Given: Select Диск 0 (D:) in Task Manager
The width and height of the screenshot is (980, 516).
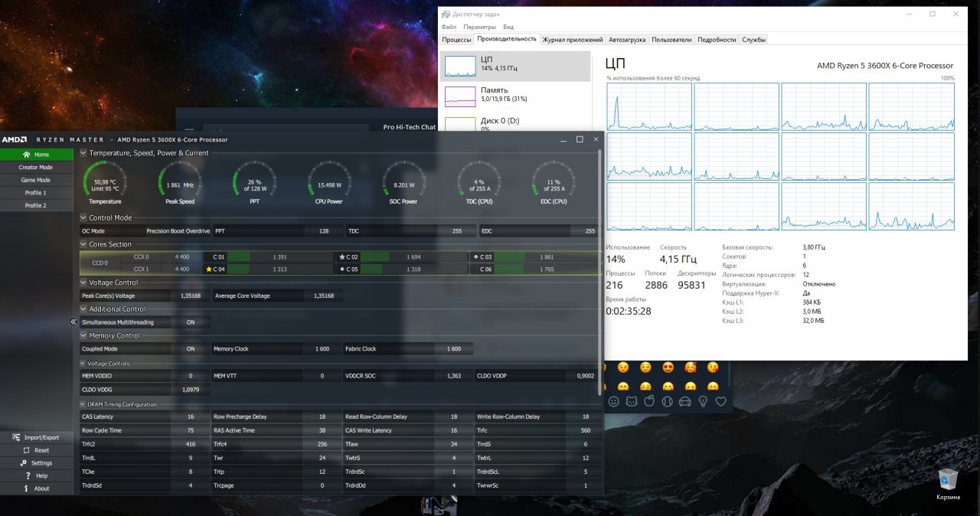Looking at the screenshot, I should (517, 123).
